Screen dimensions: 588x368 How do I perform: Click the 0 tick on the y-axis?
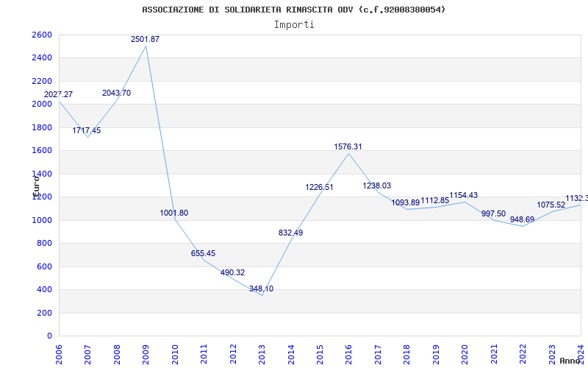[x=49, y=336]
